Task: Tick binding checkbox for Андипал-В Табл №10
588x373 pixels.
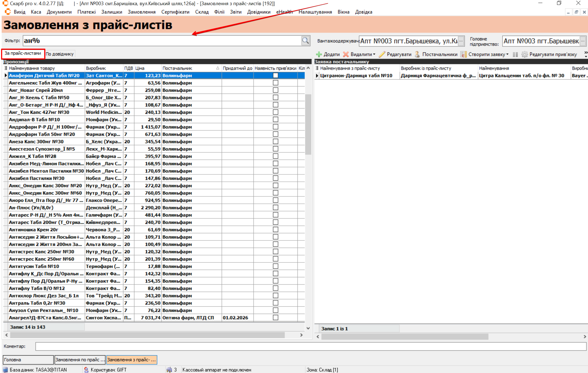Action: point(275,120)
